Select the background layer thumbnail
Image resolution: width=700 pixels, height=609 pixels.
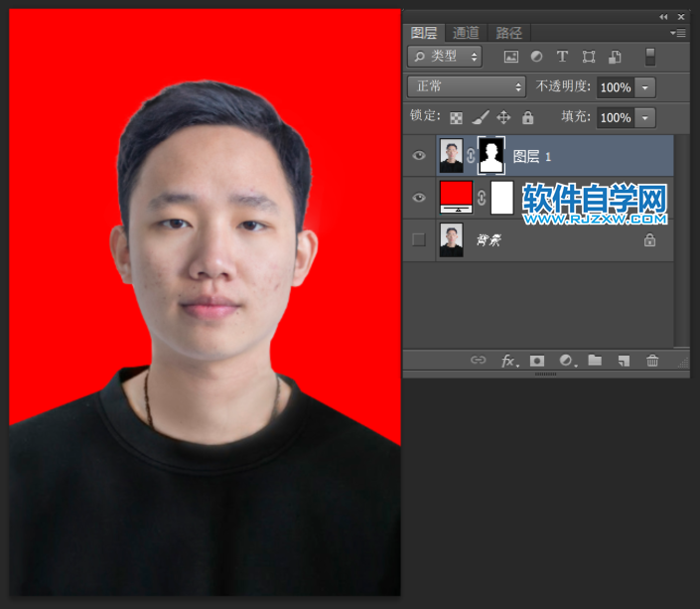tap(452, 240)
